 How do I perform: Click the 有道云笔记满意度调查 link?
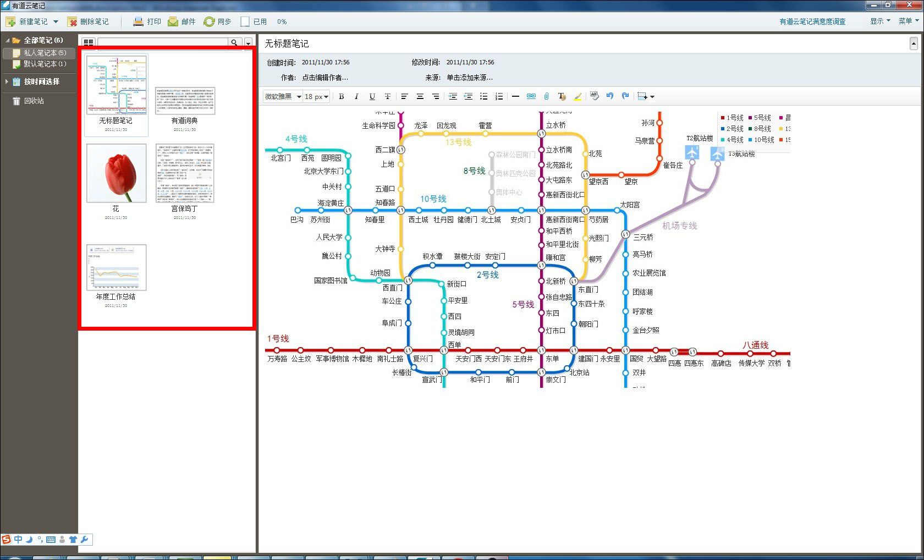pyautogui.click(x=812, y=21)
